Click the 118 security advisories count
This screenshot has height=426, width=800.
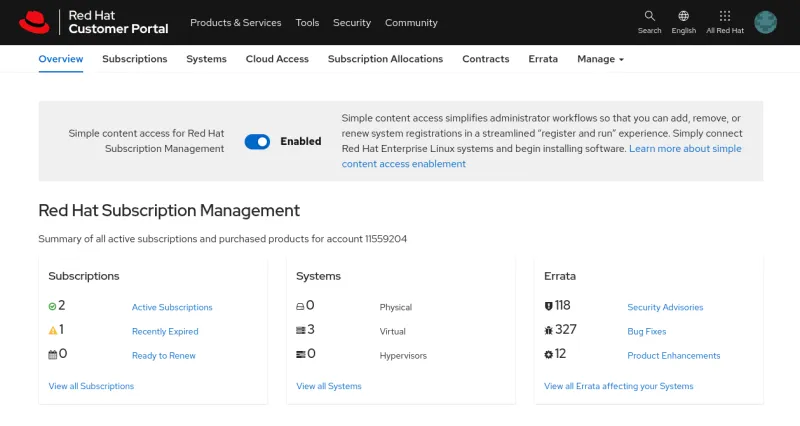pos(562,305)
